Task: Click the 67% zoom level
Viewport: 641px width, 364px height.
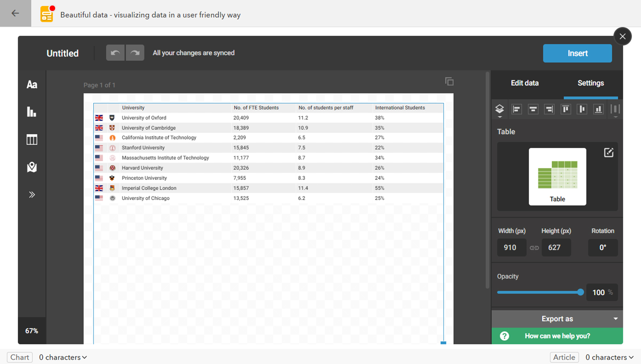Action: 32,331
